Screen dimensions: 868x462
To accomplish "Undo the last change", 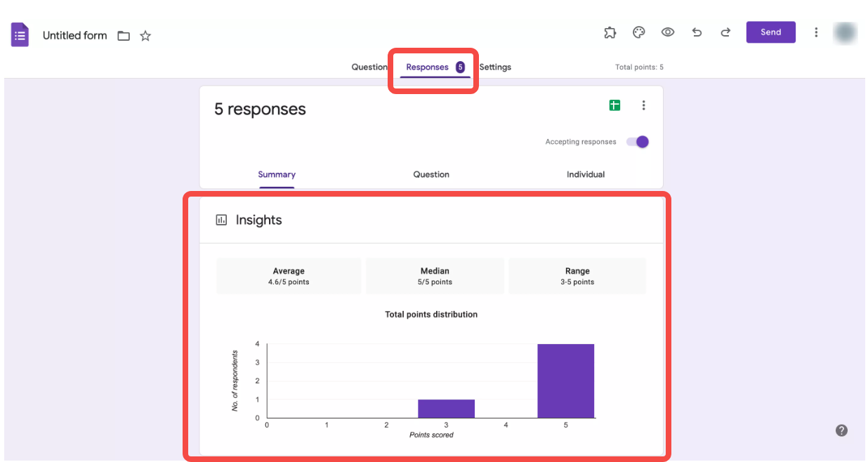I will 697,32.
